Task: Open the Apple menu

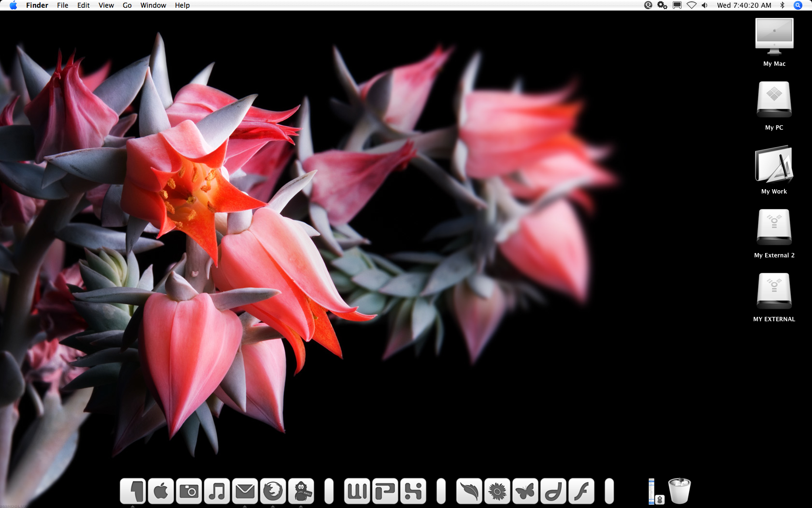Action: [13, 5]
